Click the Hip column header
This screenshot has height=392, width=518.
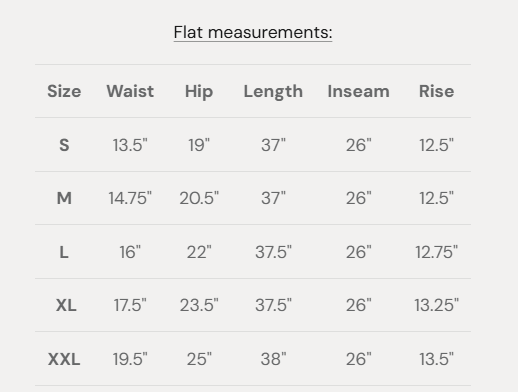point(199,92)
